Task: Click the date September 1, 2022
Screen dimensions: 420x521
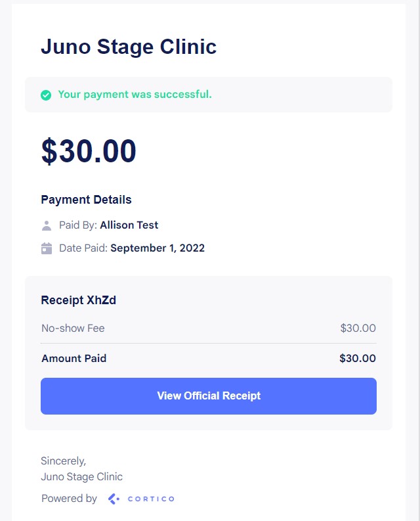Action: (x=157, y=248)
